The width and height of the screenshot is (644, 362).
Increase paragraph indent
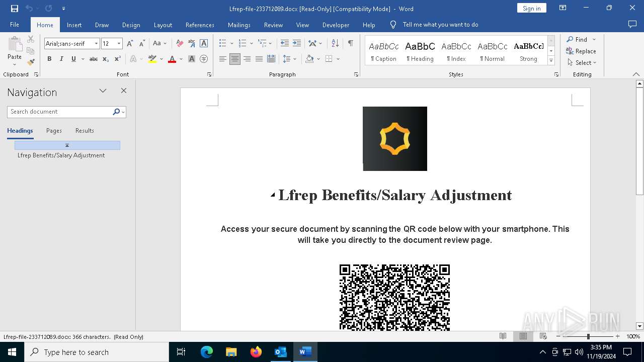(297, 44)
